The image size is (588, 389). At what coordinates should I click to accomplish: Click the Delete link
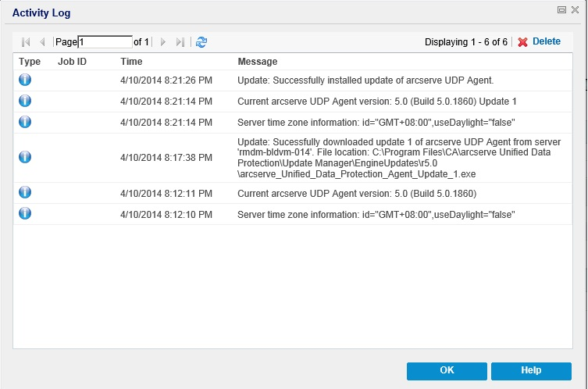point(546,42)
